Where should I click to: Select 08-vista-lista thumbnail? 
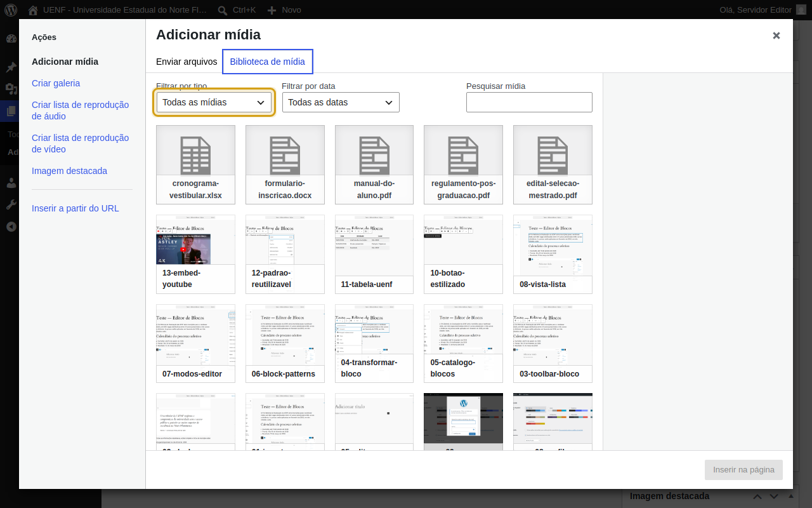click(553, 254)
